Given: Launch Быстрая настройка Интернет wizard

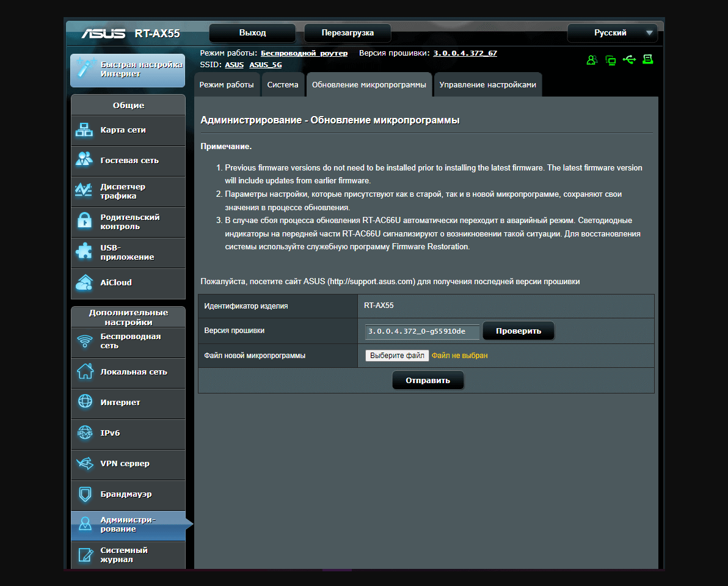Looking at the screenshot, I should tap(128, 70).
